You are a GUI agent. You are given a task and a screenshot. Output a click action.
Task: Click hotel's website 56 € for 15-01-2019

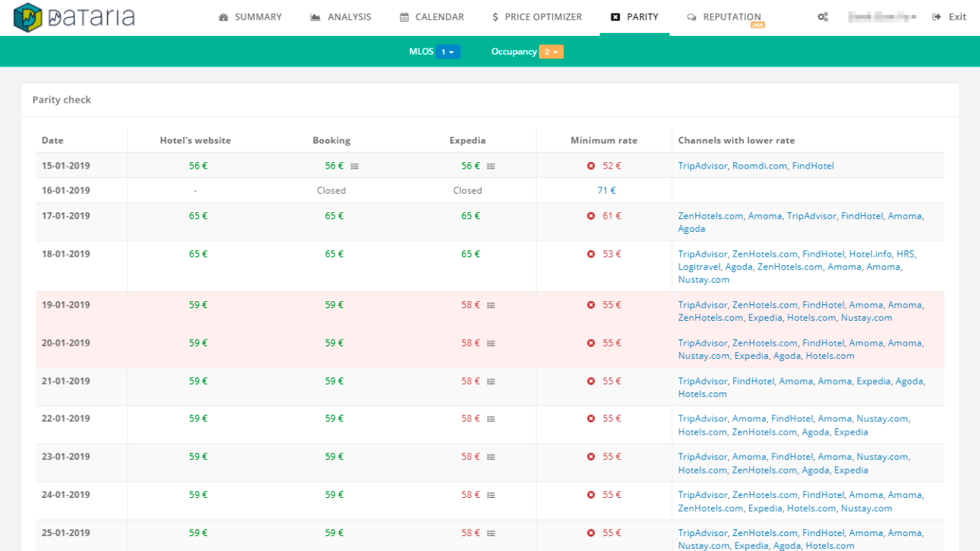pyautogui.click(x=198, y=166)
